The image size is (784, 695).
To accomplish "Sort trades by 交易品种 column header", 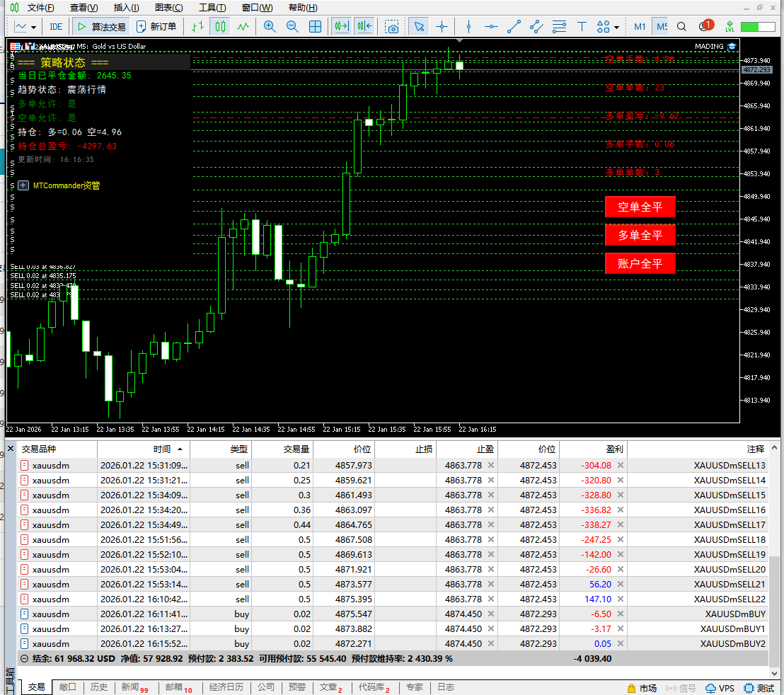I will 57,449.
